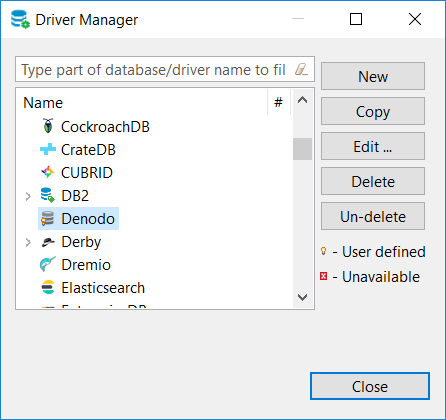Click the Dremio narwhal icon
446x420 pixels.
pos(47,264)
